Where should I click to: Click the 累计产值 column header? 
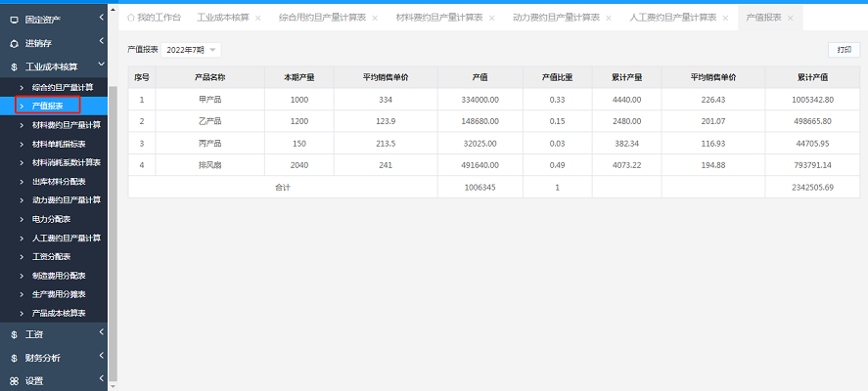(812, 77)
